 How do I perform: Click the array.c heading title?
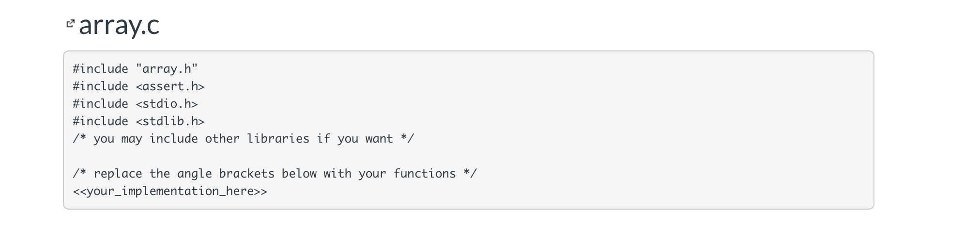click(x=119, y=25)
